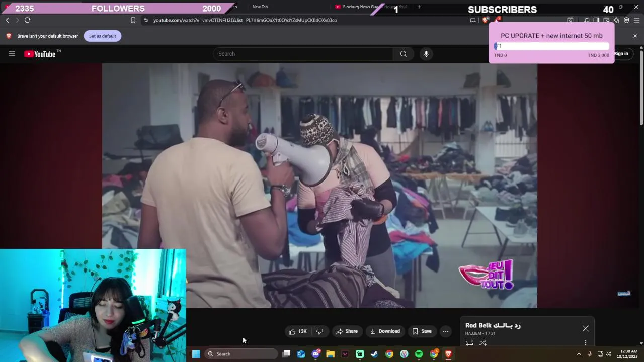Open the green Streamlabs-style taskbar icon
This screenshot has height=362, width=644.
[x=360, y=354]
